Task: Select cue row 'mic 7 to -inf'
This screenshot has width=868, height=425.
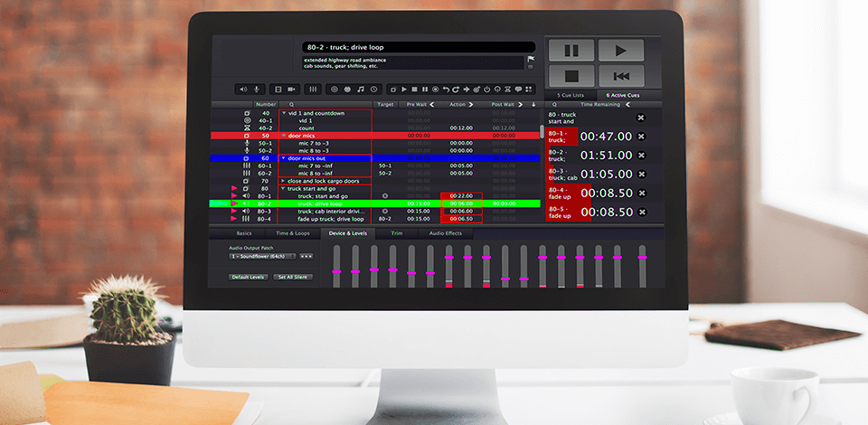Action: coord(375,166)
